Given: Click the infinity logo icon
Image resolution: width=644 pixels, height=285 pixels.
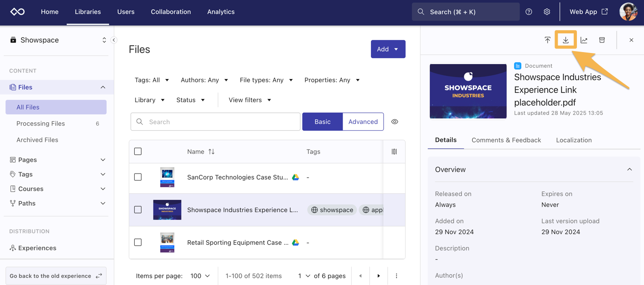Looking at the screenshot, I should (17, 12).
